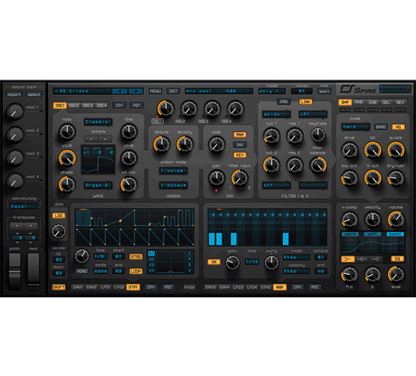Viewport: 416px width, 376px height.
Task: Toggle the INV mix button
Action: point(240,145)
